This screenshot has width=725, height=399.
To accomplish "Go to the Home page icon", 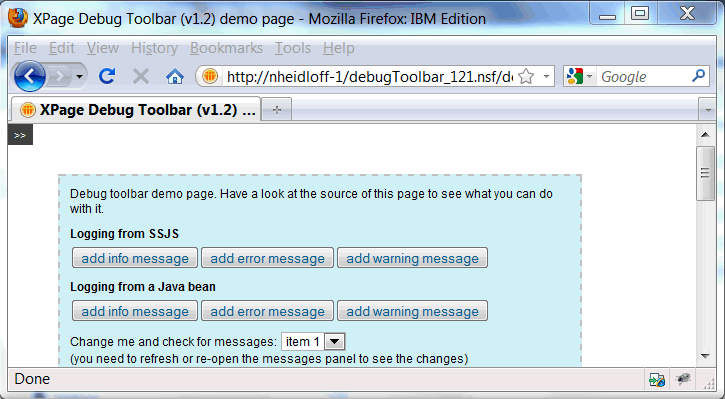I will (175, 76).
